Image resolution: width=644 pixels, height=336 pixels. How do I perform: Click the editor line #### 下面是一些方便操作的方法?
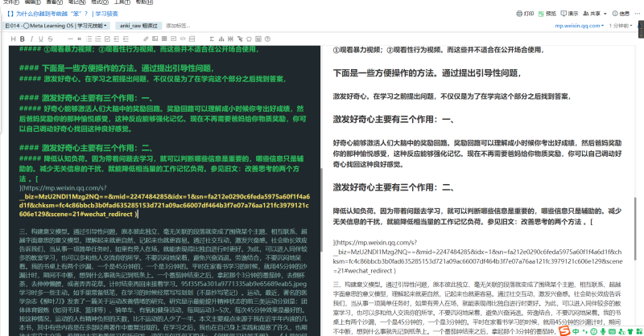coord(117,68)
